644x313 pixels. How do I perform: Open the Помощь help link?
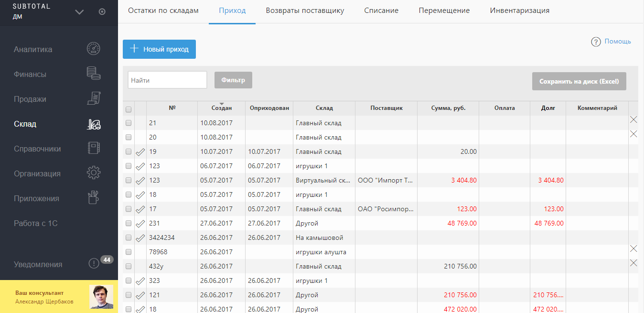pos(617,42)
